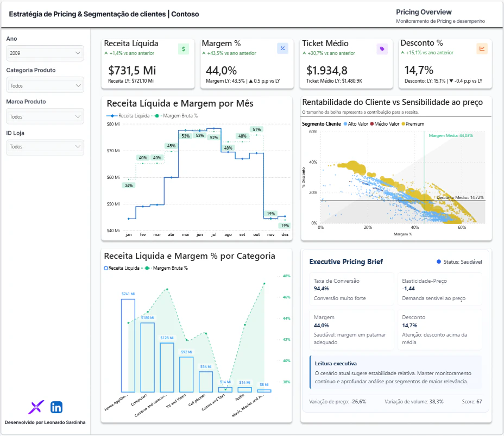Screen dimensions: 504x436
Task: Click the blue percent icon on Margem % card
Action: click(282, 48)
